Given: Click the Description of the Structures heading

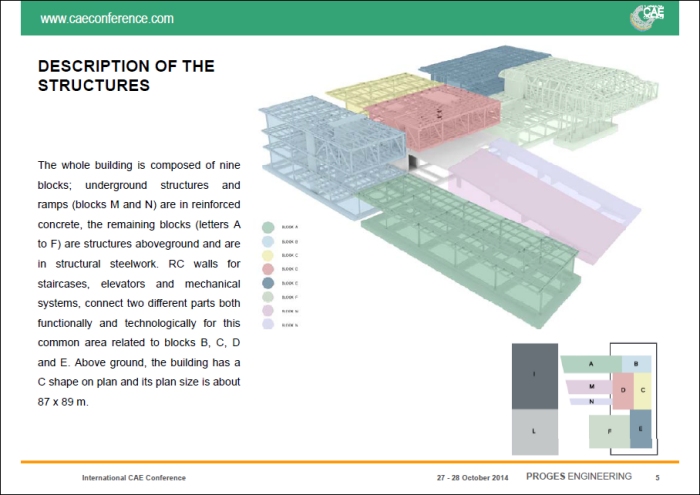Looking at the screenshot, I should (126, 76).
